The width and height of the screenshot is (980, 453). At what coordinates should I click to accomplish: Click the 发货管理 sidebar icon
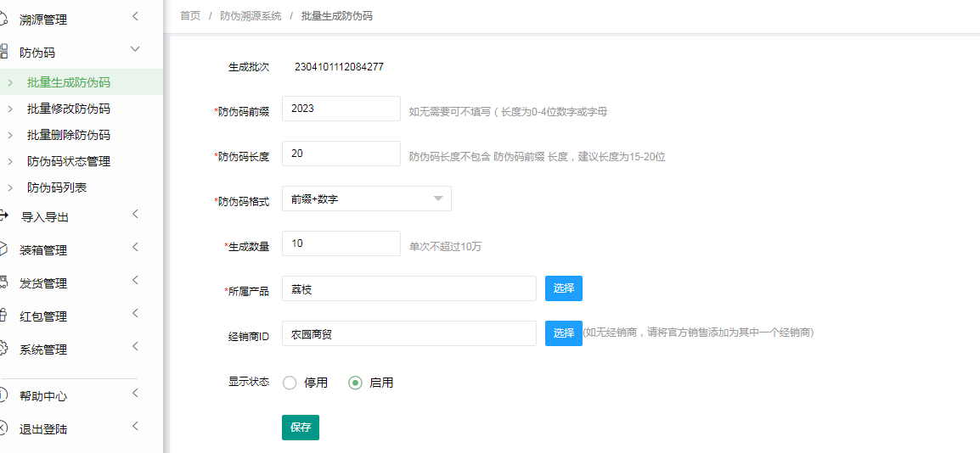coord(3,282)
